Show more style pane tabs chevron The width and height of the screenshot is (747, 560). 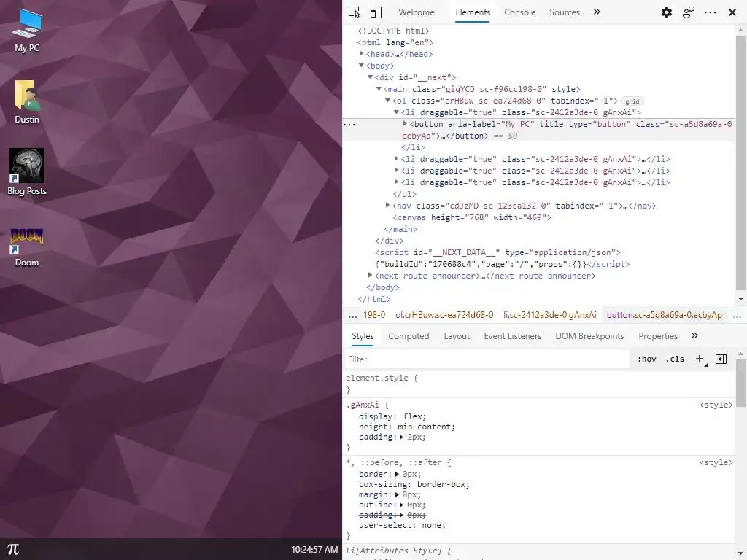(694, 335)
